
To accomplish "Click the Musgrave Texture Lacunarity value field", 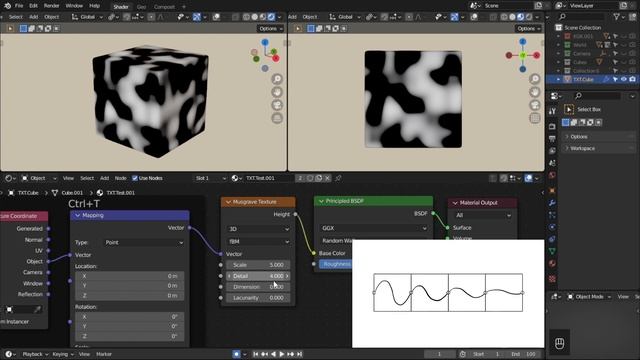I will (258, 298).
